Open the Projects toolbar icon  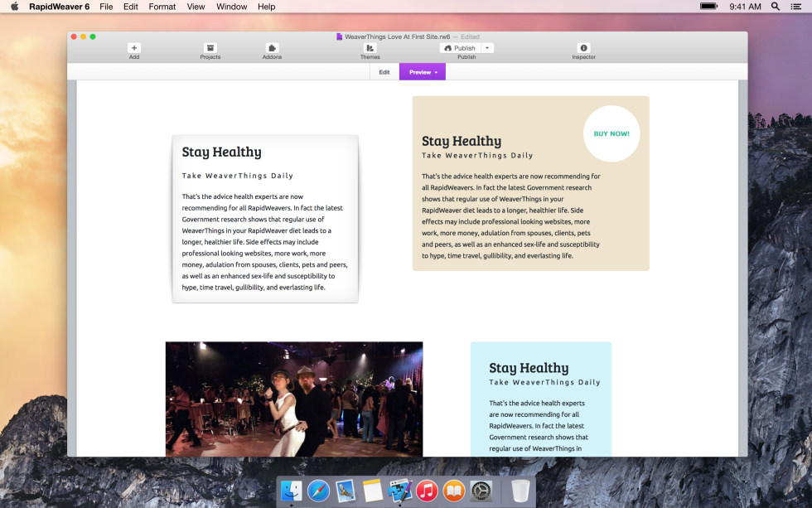click(210, 48)
